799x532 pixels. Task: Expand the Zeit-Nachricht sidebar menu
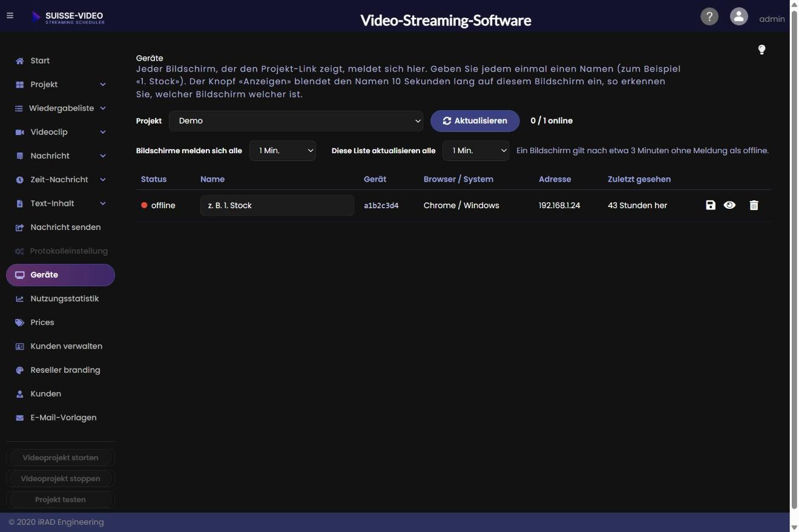tap(61, 180)
